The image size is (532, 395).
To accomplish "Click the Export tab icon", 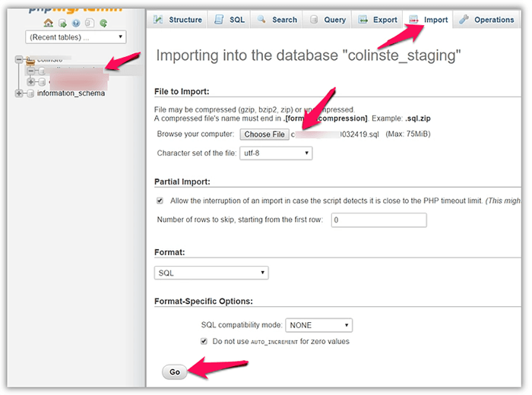I will [x=363, y=19].
